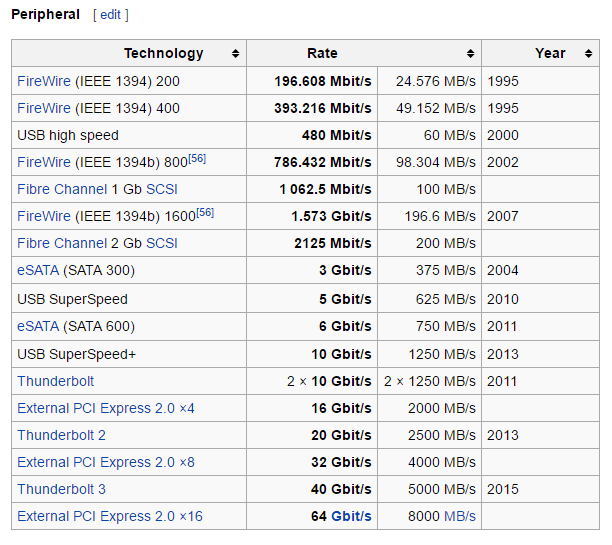This screenshot has width=612, height=545.
Task: Open the FireWire link in the 200 row
Action: [44, 81]
